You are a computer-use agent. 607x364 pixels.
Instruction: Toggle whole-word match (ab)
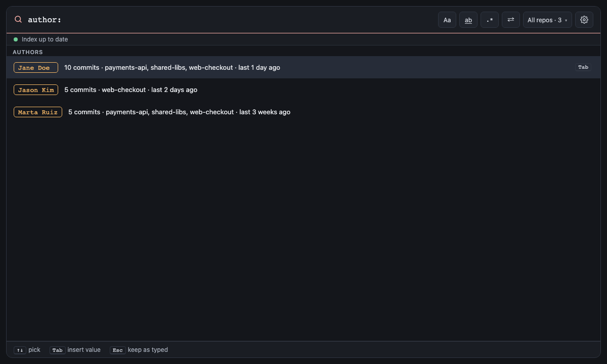pyautogui.click(x=468, y=20)
